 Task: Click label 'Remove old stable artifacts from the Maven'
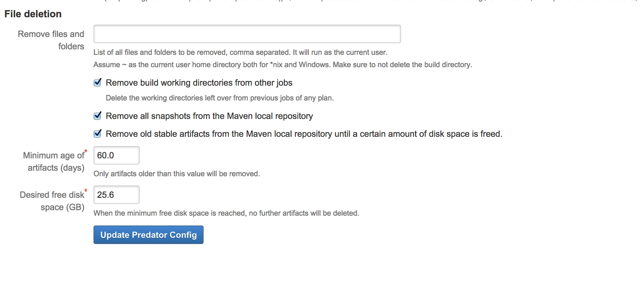(304, 134)
